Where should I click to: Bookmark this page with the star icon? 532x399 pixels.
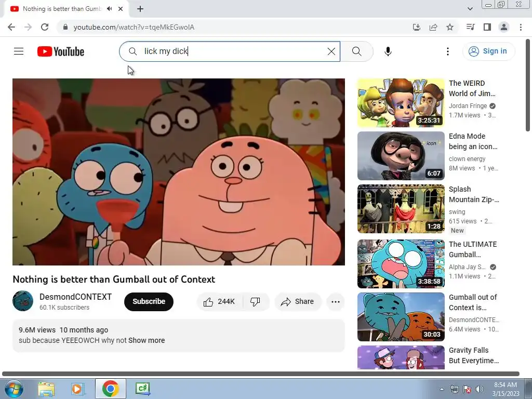[449, 27]
